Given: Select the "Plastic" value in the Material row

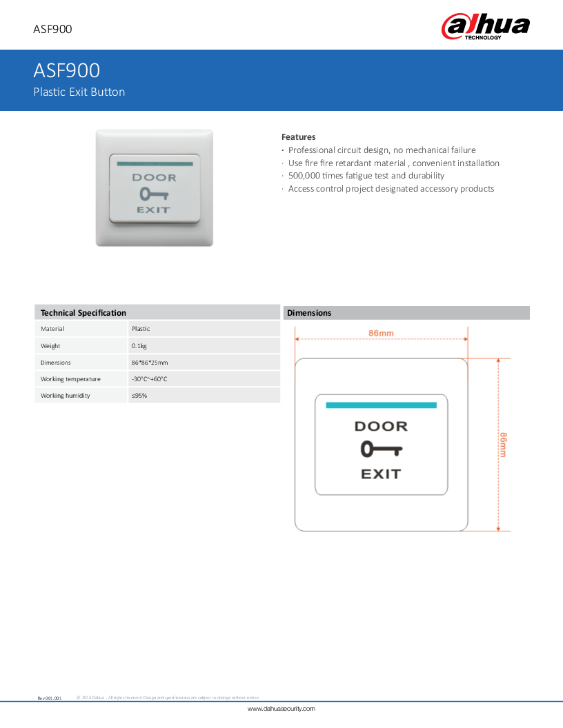Looking at the screenshot, I should (x=141, y=329).
